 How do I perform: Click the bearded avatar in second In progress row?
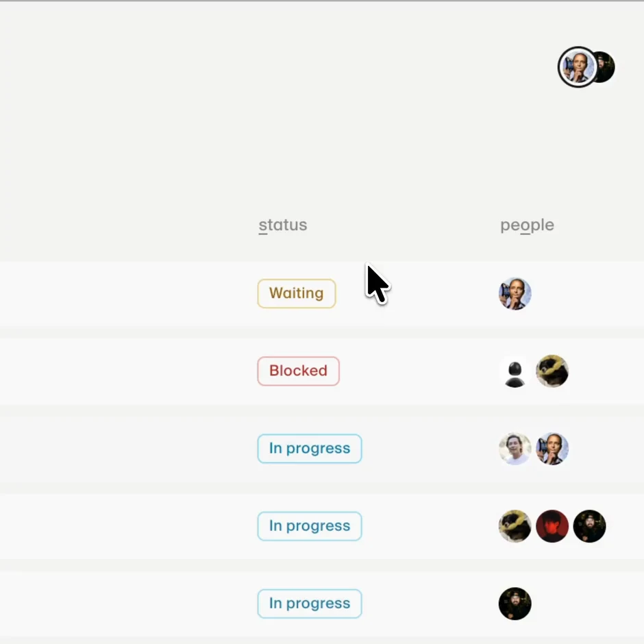[x=589, y=526]
